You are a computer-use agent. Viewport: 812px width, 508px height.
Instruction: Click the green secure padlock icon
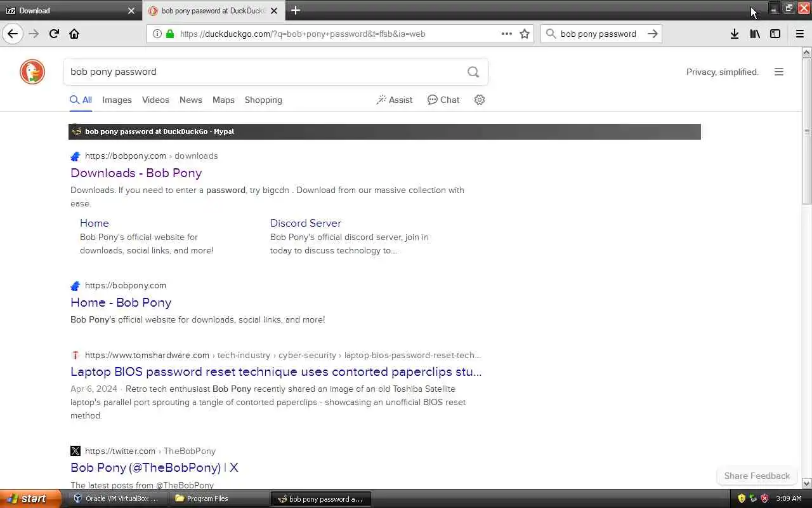point(170,34)
